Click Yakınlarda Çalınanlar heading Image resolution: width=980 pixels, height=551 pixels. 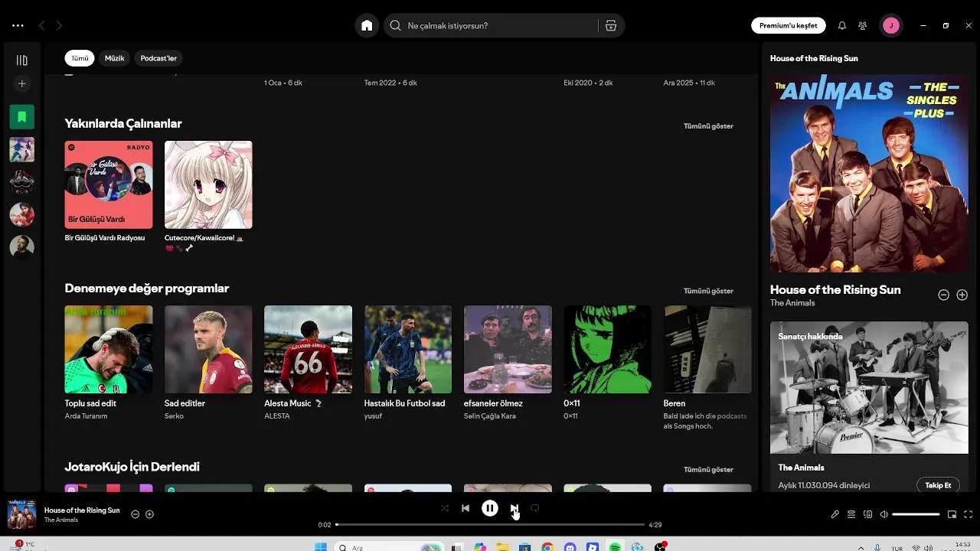click(x=123, y=123)
